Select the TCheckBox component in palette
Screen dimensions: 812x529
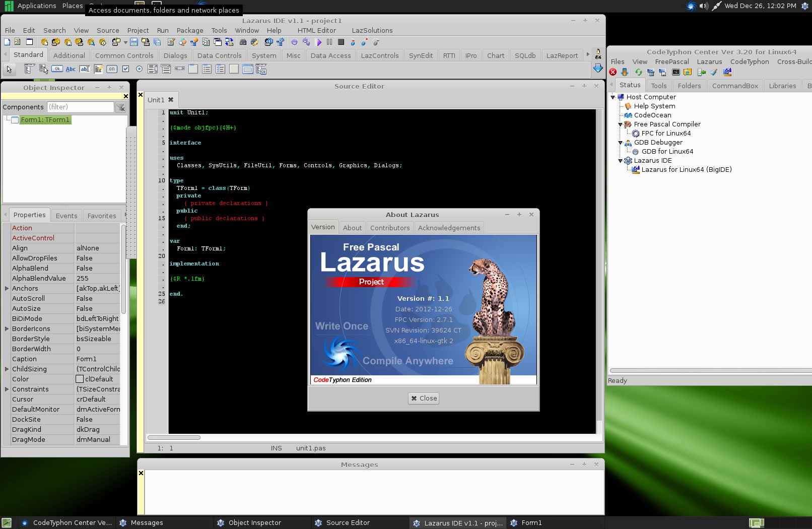point(125,69)
